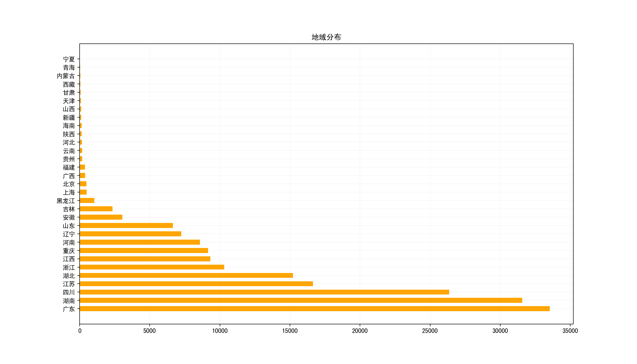Click the 内蒙古 axis label
This screenshot has width=637, height=364.
pos(66,76)
